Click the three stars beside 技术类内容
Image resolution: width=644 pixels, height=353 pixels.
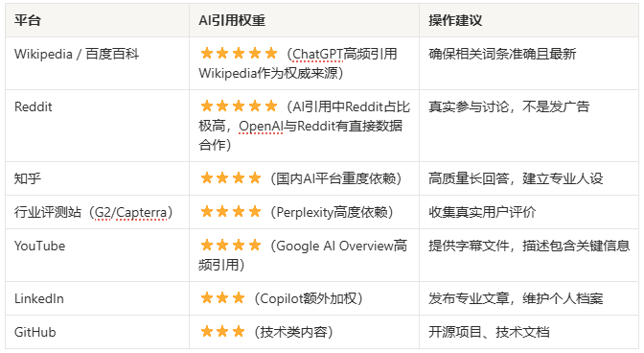pos(222,332)
